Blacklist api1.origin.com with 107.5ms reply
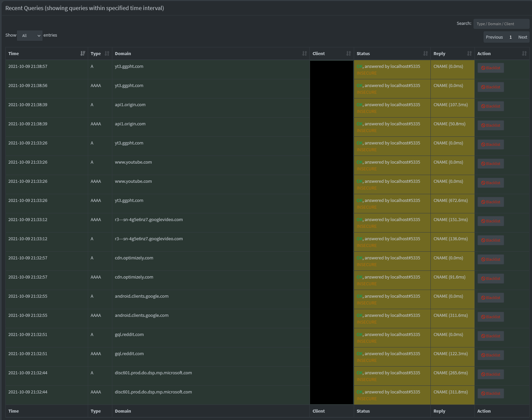532x420 pixels. tap(491, 106)
